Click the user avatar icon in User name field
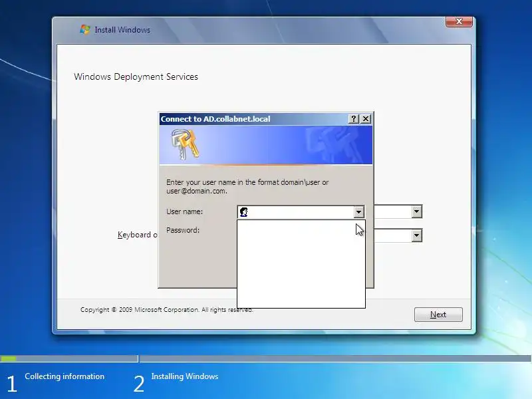532x399 pixels. coord(243,212)
